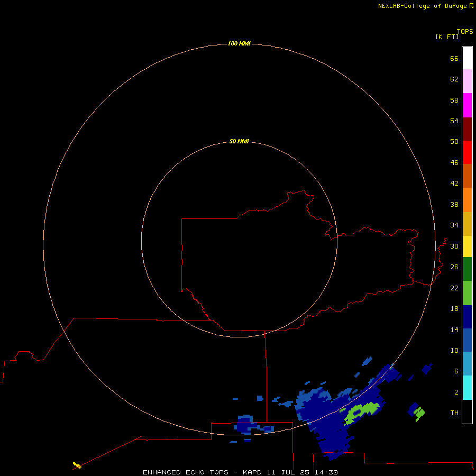Click the light pink 62 kft legend swatch

(467, 81)
